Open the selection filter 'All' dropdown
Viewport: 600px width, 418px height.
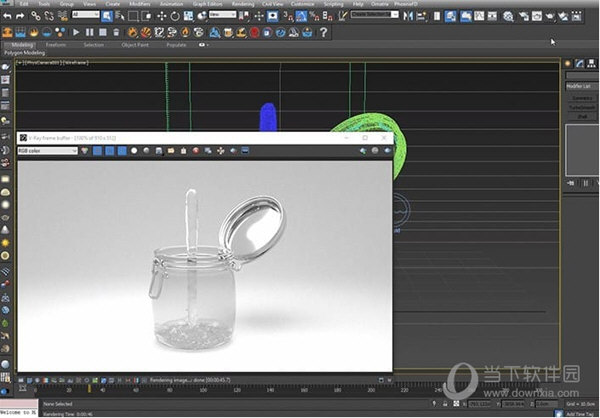86,15
